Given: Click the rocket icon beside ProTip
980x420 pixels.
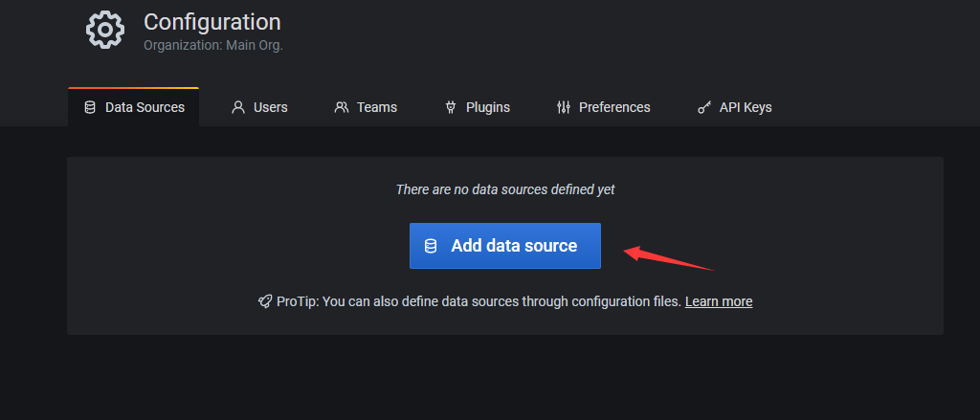Looking at the screenshot, I should coord(265,301).
